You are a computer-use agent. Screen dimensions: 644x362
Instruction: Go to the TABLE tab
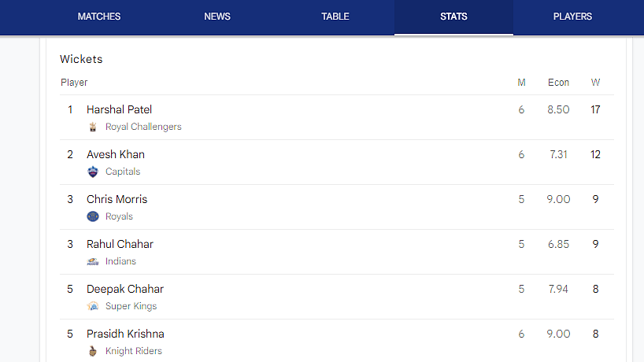(335, 17)
